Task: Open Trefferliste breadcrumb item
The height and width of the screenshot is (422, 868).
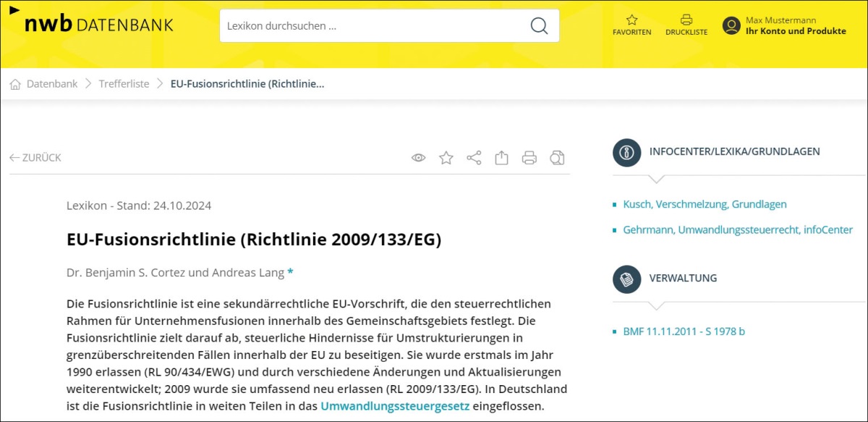Action: pyautogui.click(x=124, y=84)
